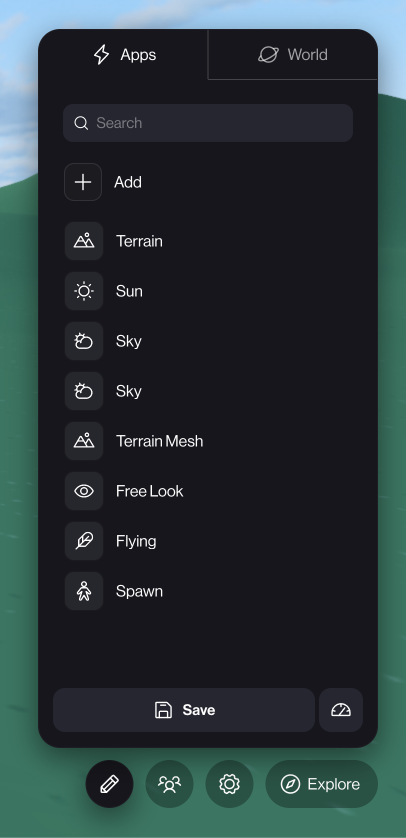Switch to the World tab
Image resolution: width=406 pixels, height=838 pixels.
(293, 55)
